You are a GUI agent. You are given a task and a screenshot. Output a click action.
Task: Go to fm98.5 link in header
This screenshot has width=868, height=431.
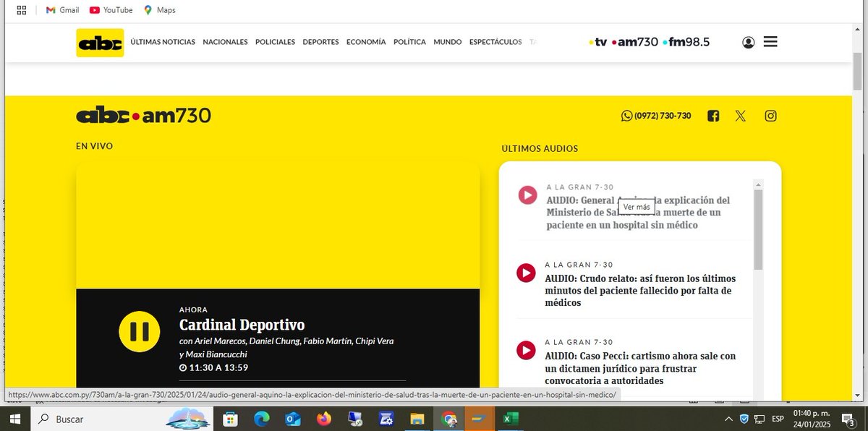tap(686, 42)
